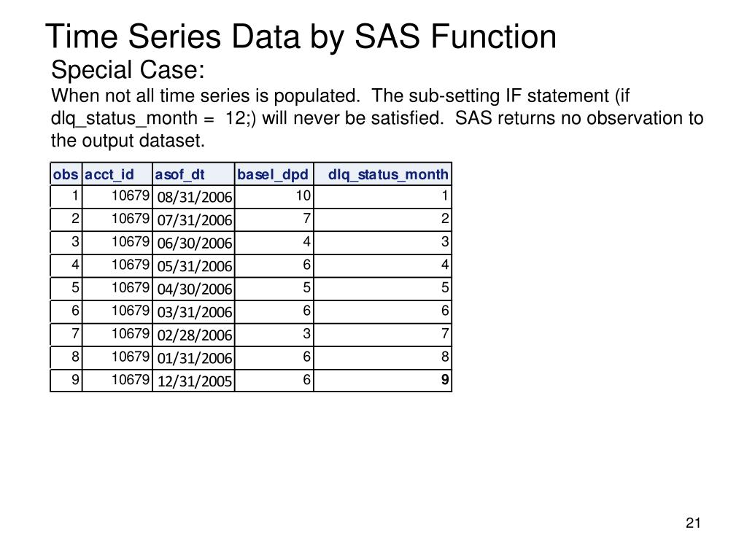Image resolution: width=747 pixels, height=560 pixels.
Task: Select the date cell 02/28/2006
Action: 194,335
